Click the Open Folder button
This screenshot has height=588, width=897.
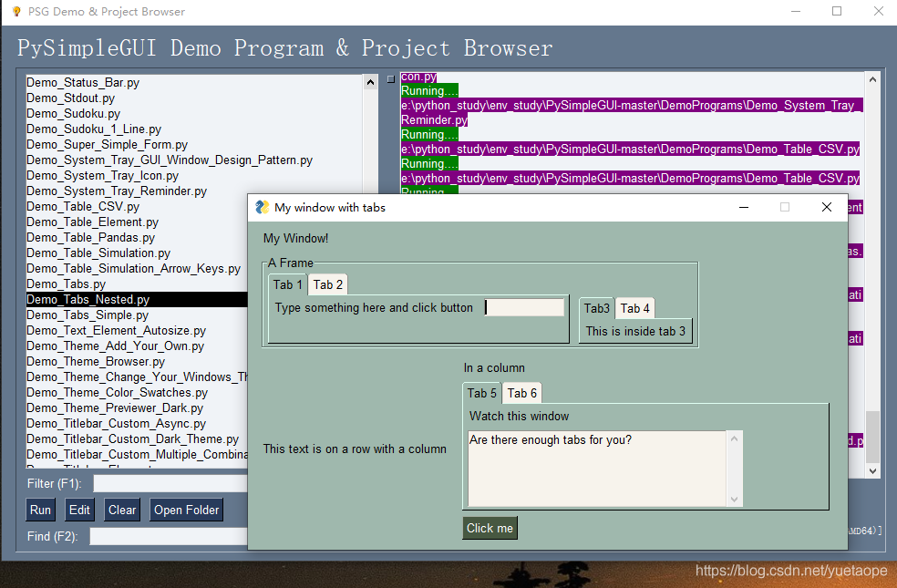coord(187,510)
